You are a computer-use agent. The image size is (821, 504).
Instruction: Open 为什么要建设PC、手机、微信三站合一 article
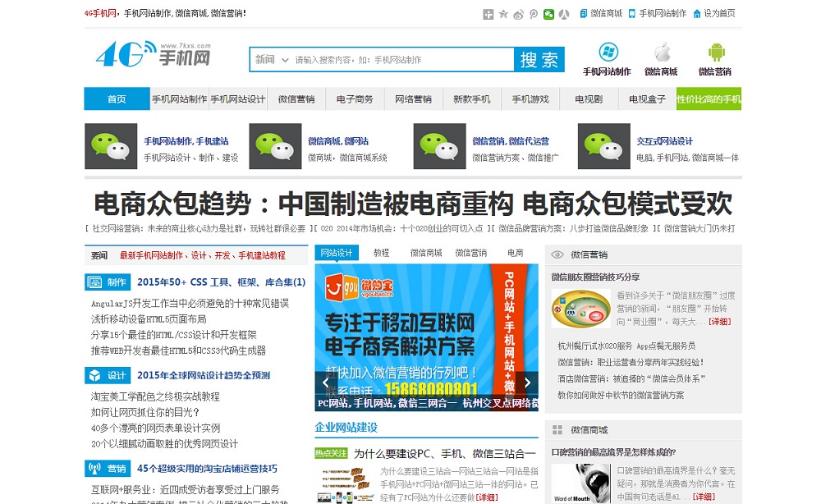click(444, 453)
